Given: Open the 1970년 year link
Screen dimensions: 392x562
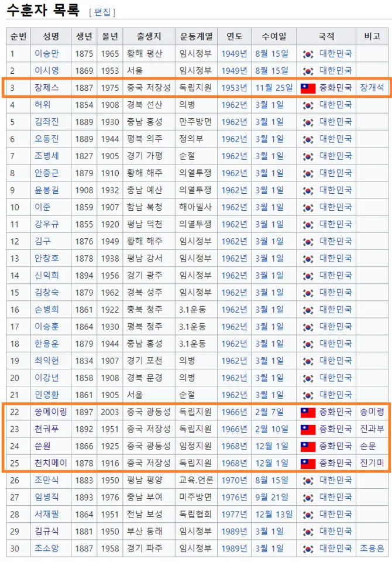Looking at the screenshot, I should (234, 480).
